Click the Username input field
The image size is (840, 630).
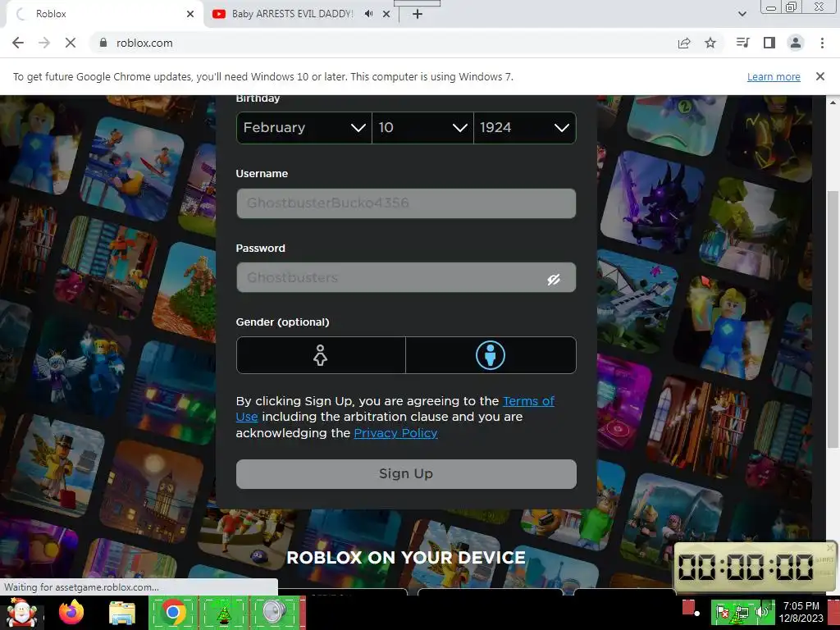pos(406,203)
